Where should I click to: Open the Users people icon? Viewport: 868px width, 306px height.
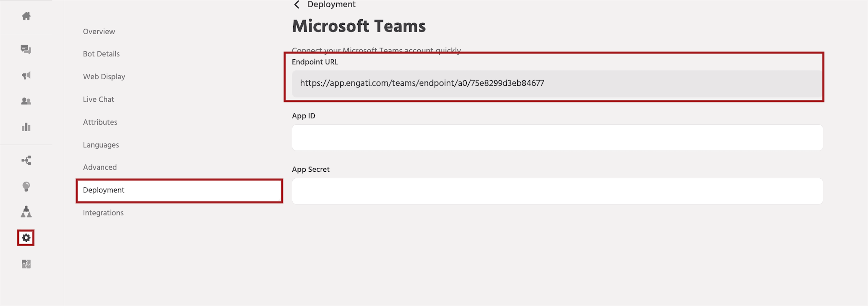(x=26, y=101)
